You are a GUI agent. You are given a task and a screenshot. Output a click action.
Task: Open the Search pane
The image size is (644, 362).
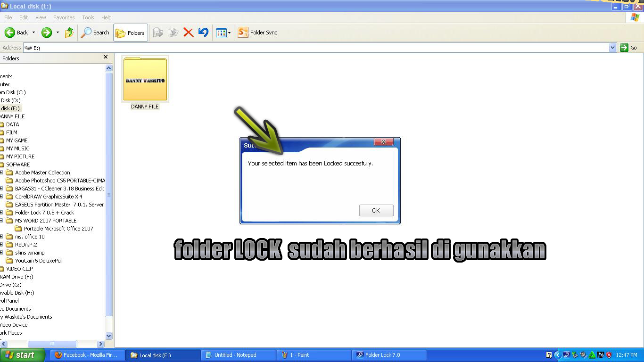[x=95, y=33]
